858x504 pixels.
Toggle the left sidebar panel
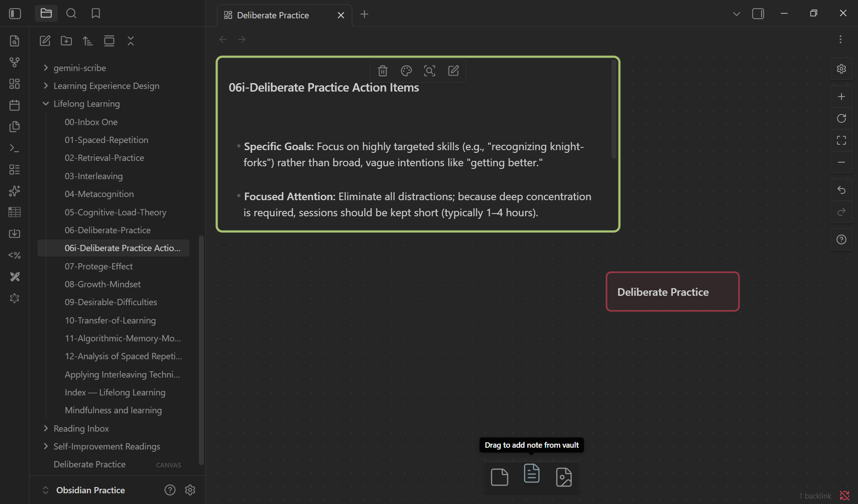coord(15,13)
